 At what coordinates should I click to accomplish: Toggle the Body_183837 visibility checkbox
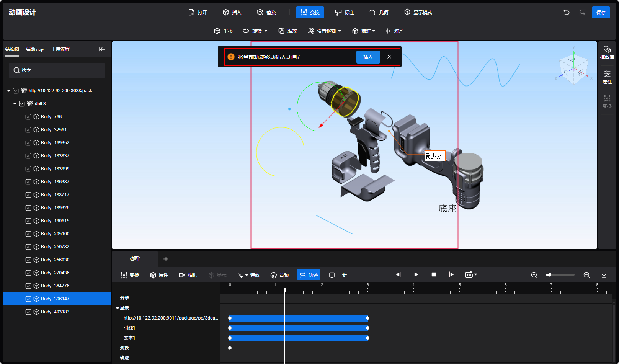coord(28,156)
